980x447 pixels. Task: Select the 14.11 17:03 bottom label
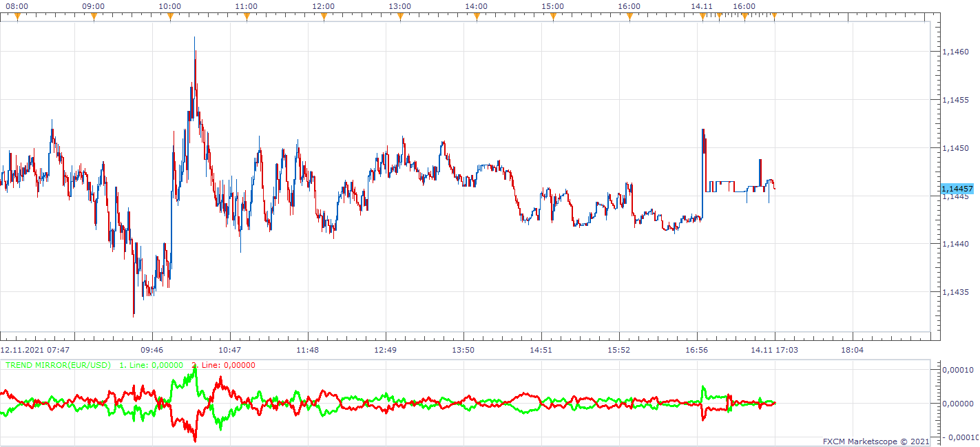tap(774, 350)
